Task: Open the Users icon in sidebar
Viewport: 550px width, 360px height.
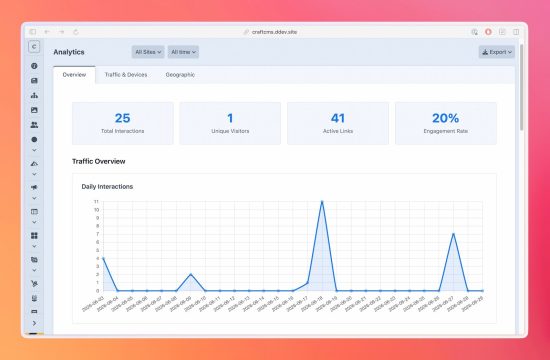Action: [34, 125]
